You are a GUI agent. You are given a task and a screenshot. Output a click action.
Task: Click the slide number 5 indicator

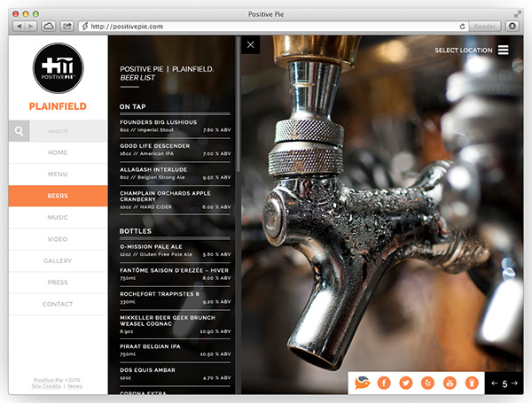pyautogui.click(x=505, y=384)
